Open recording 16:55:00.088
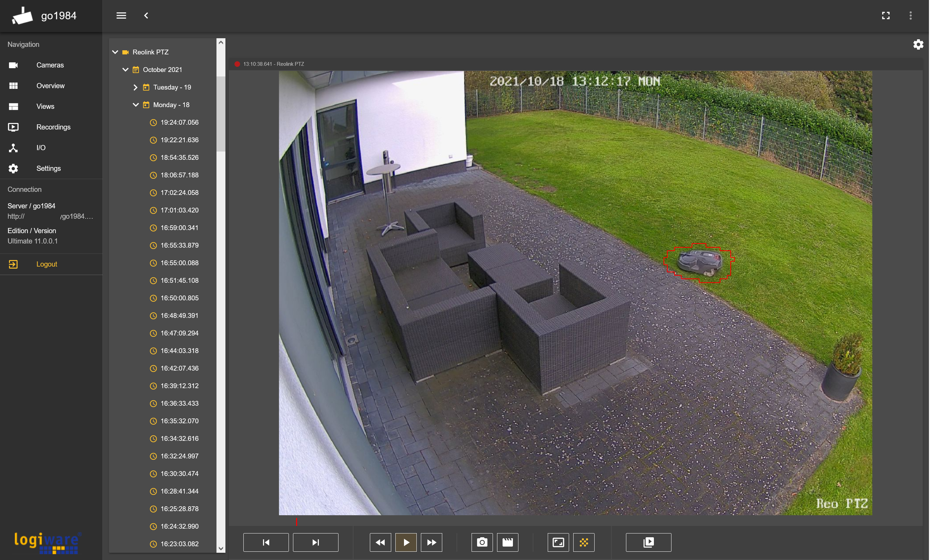 click(179, 263)
